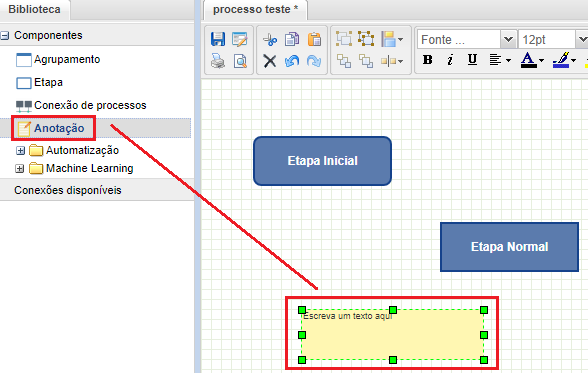This screenshot has width=588, height=373.
Task: Click the Save floppy disk icon
Action: (x=218, y=39)
